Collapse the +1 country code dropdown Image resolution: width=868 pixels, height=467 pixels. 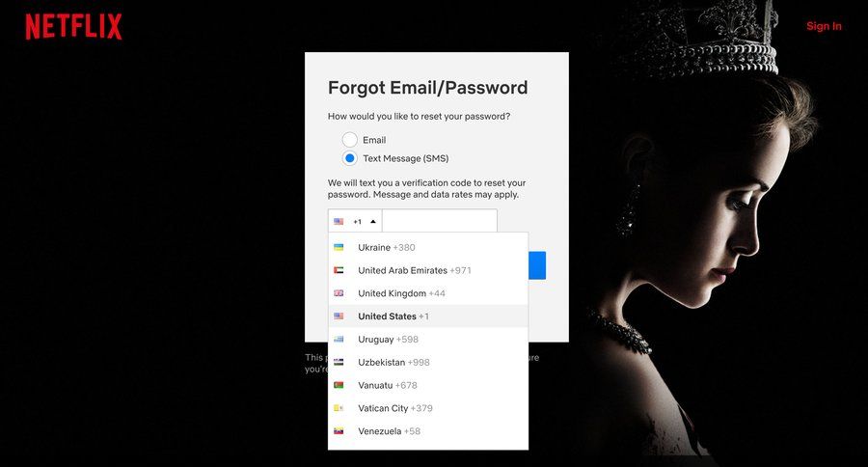click(x=355, y=221)
